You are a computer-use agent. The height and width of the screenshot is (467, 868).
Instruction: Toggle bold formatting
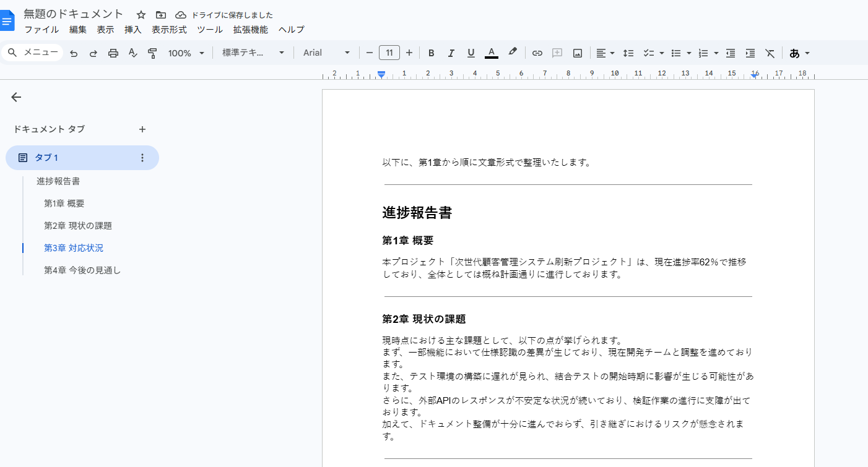coord(432,53)
